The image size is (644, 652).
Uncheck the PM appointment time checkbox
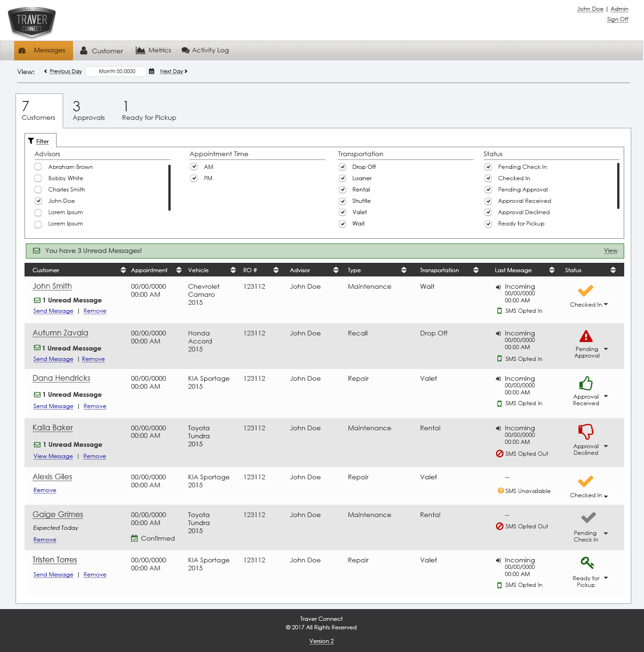point(194,178)
